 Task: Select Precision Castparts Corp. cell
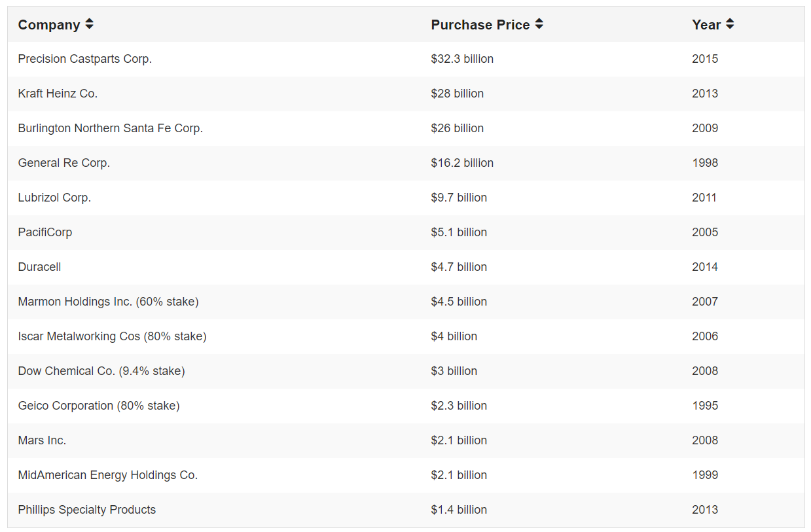pyautogui.click(x=85, y=59)
